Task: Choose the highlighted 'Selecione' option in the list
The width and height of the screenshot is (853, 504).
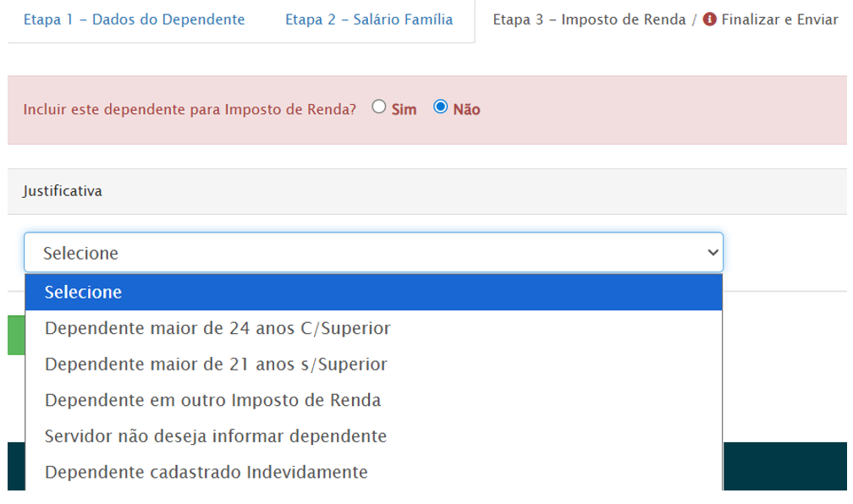Action: (373, 293)
